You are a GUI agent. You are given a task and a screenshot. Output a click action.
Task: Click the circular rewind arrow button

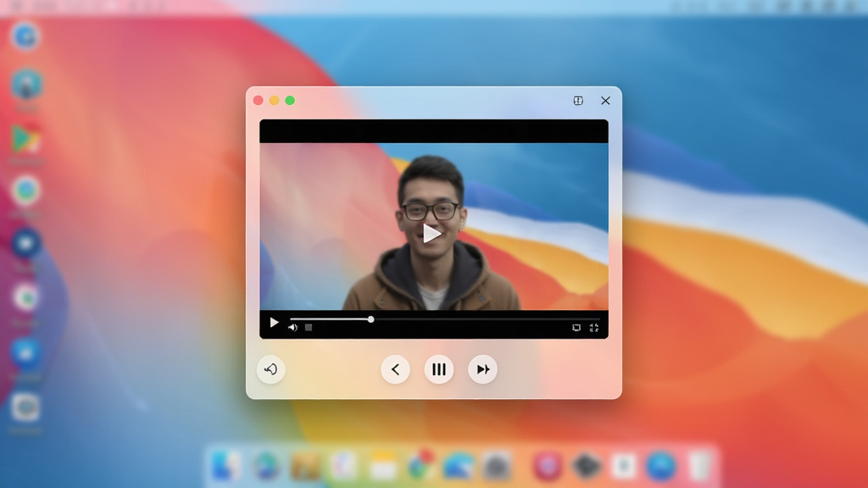[270, 369]
